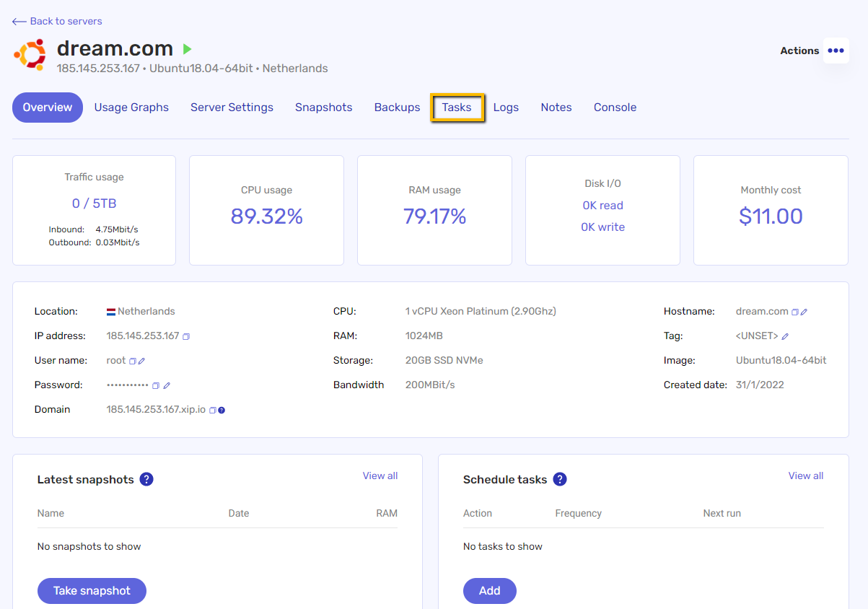The image size is (868, 609).
Task: Edit the server password
Action: 167,385
